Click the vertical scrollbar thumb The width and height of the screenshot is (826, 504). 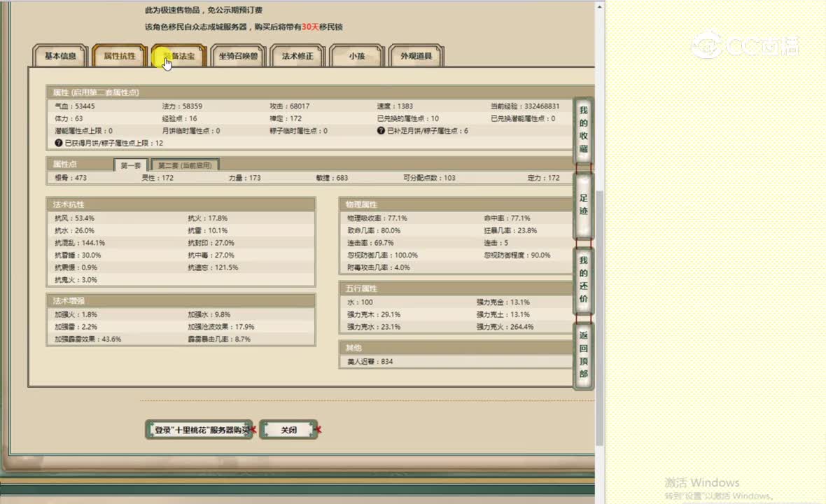[599, 318]
